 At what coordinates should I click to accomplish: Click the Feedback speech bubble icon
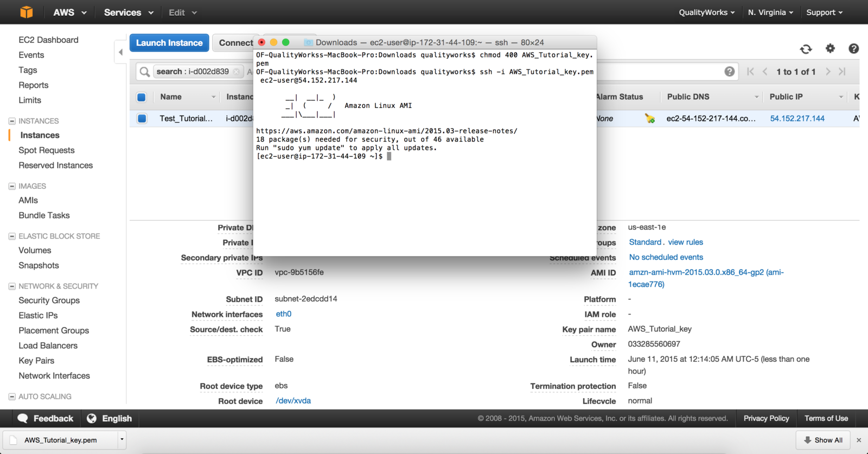[23, 418]
